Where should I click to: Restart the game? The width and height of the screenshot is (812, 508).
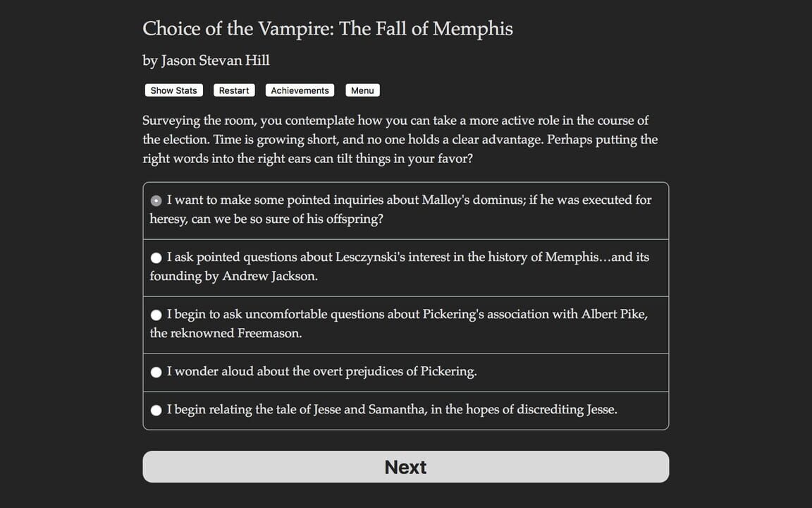pos(233,90)
